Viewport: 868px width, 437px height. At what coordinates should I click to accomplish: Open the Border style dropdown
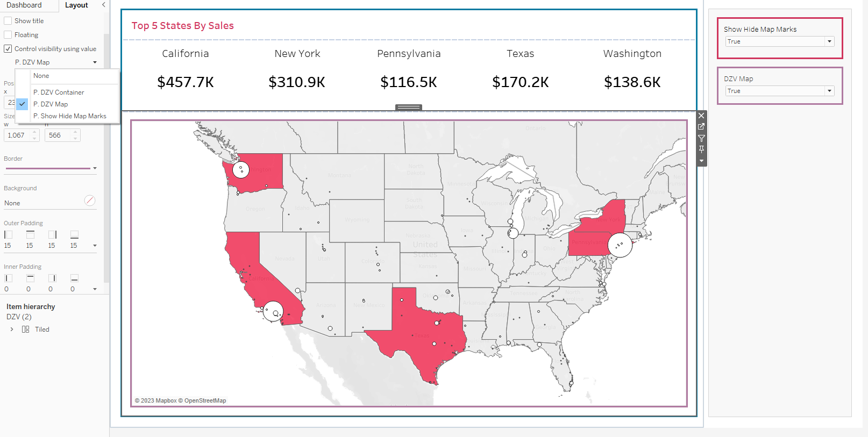(95, 168)
